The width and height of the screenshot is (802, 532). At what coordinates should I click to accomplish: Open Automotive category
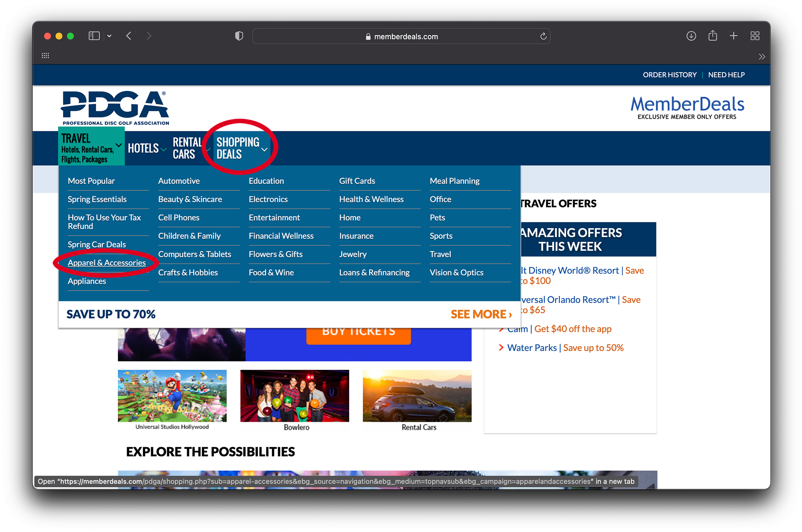click(x=179, y=181)
